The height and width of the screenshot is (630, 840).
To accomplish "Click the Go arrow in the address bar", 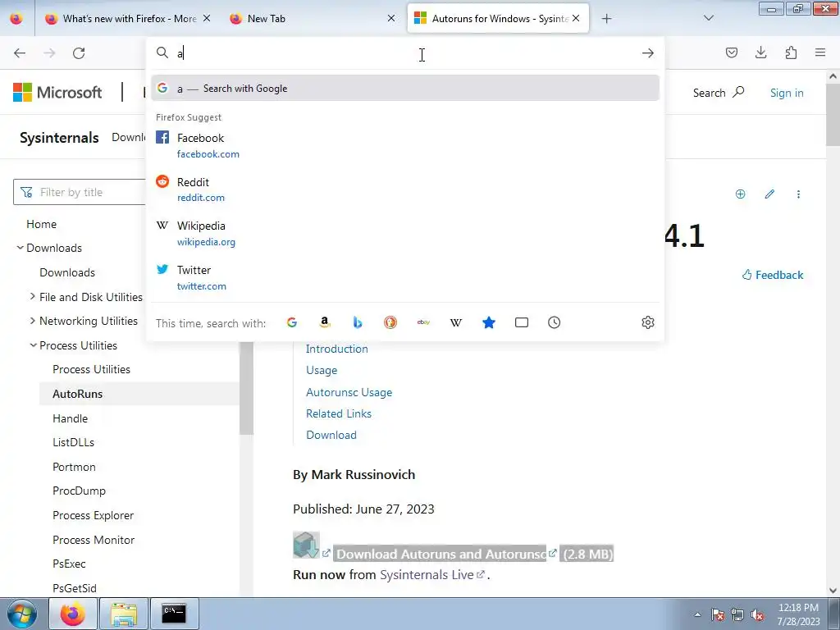I will point(648,53).
